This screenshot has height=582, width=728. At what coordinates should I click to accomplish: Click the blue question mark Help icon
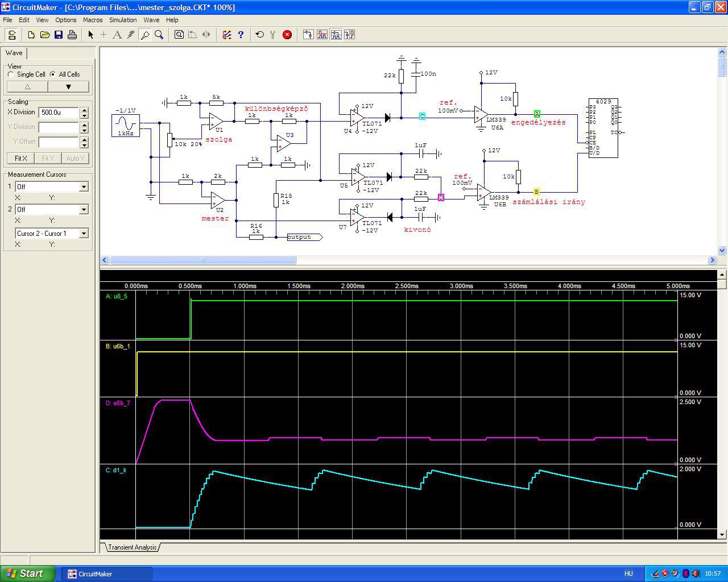pos(241,35)
